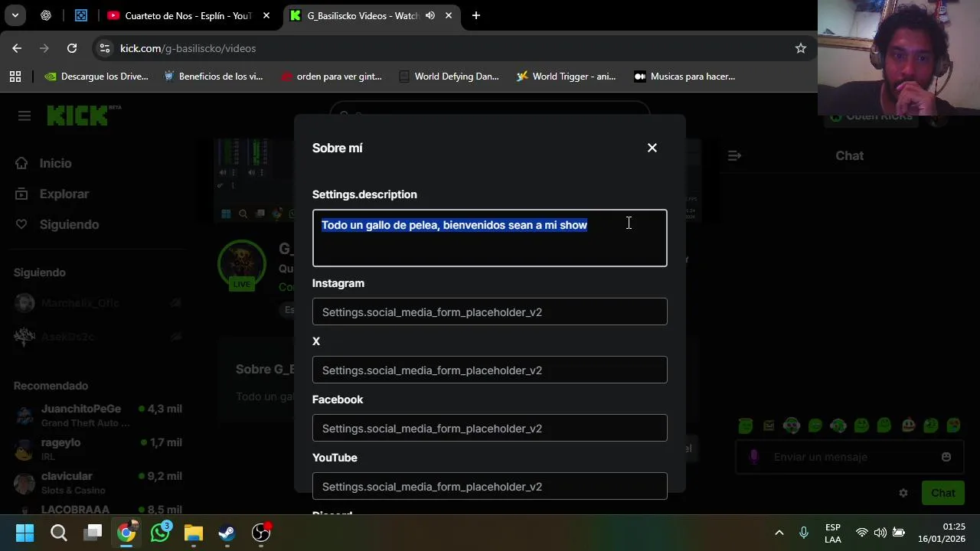This screenshot has height=551, width=980.
Task: Open chat settings gear icon
Action: coord(903,493)
